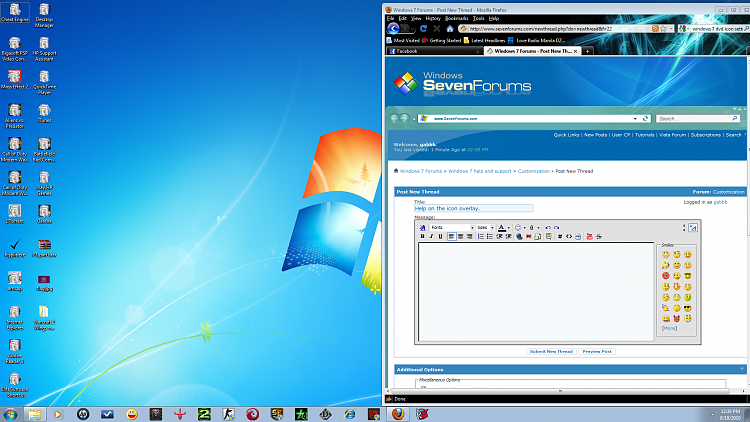750x422 pixels.
Task: Open Yahoo Messenger smiley taskbar icon
Action: 132,414
